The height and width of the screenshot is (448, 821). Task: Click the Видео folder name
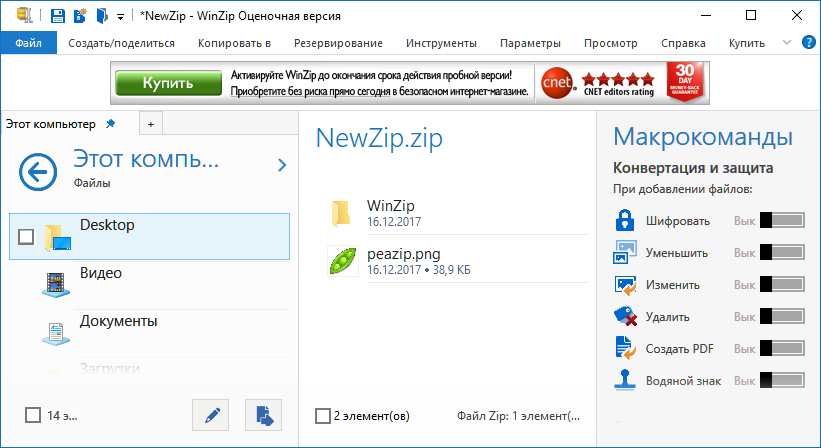click(x=101, y=273)
